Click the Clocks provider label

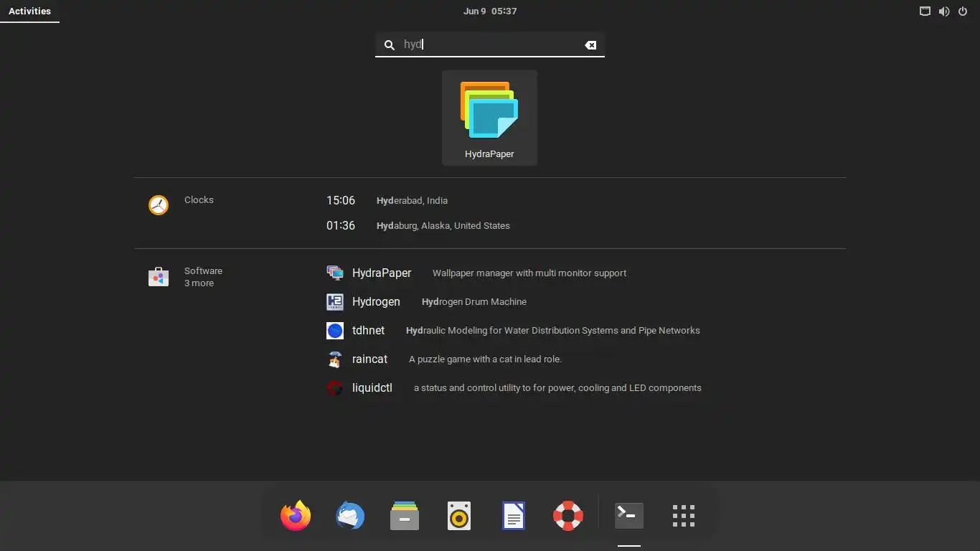pos(199,199)
